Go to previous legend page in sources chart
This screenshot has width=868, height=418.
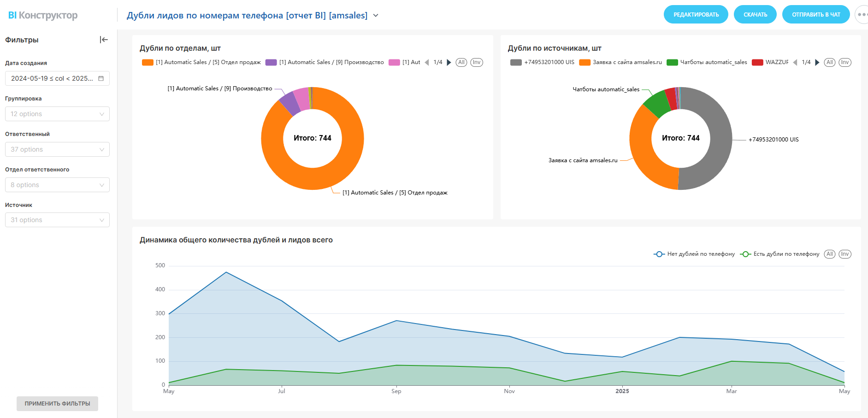(795, 62)
